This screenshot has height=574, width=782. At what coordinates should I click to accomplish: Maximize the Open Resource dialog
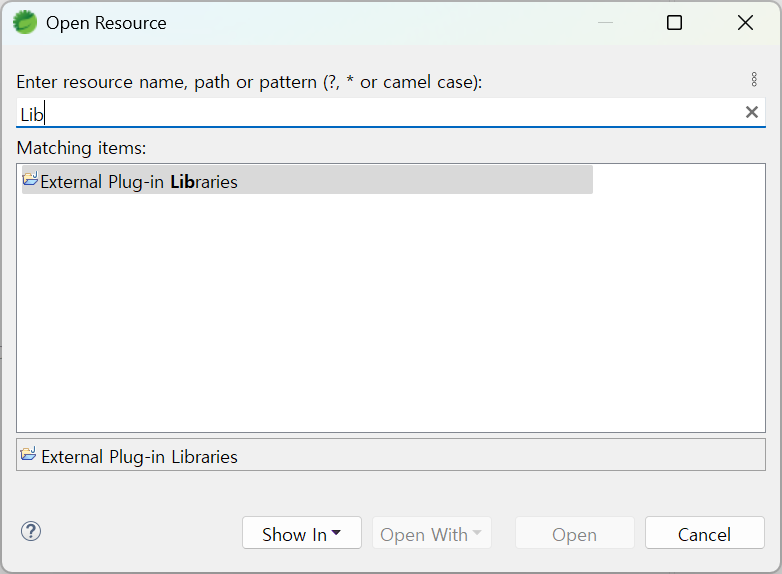(674, 22)
